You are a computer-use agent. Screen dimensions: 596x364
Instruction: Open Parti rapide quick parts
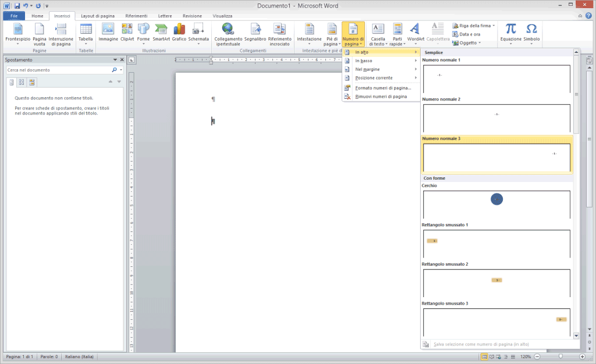coord(397,34)
